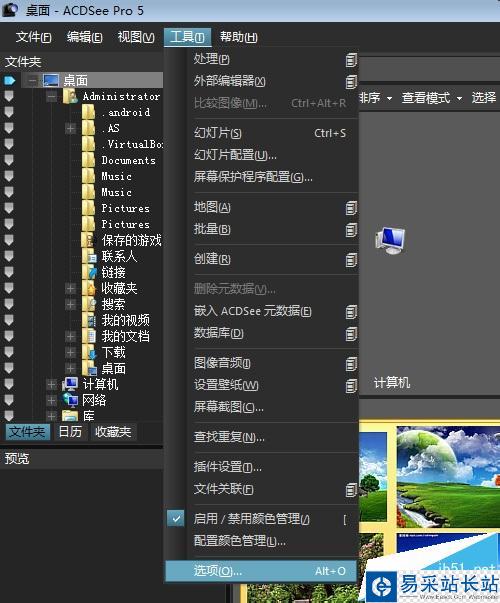Choose 查找重复(N)... from the menu
Screen dimensions: 500x603
point(273,437)
